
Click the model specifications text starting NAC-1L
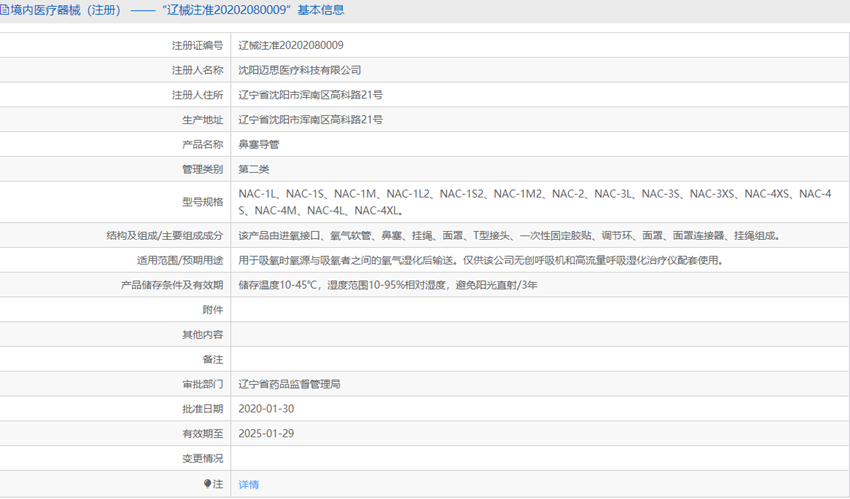535,202
